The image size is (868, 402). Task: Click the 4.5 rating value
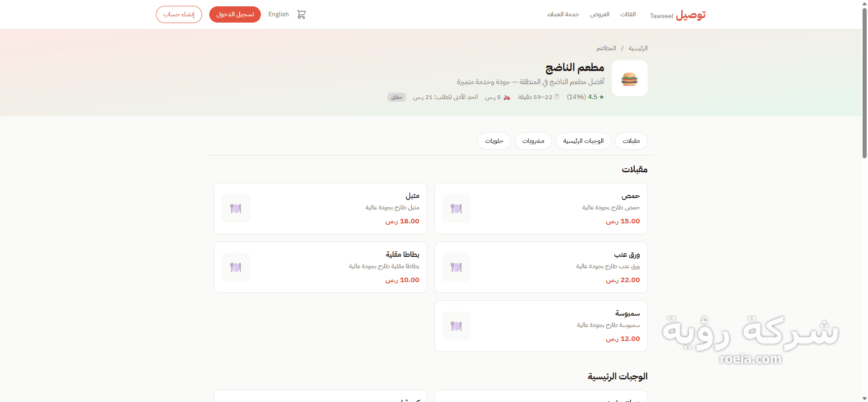[592, 97]
